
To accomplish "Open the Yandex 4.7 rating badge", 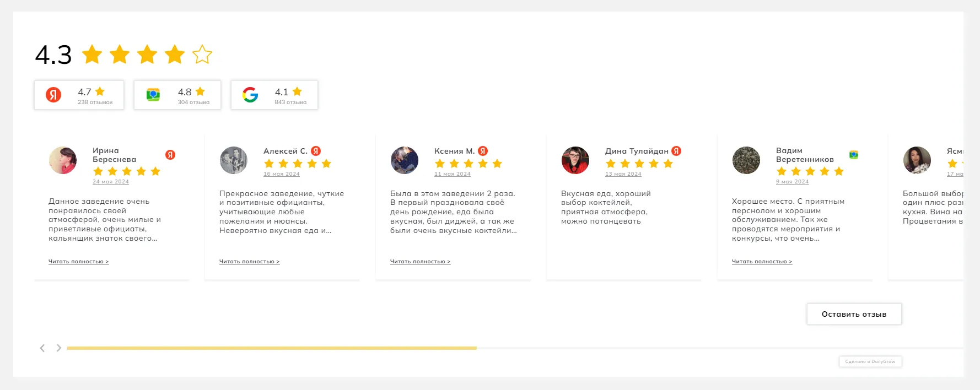I will point(79,95).
